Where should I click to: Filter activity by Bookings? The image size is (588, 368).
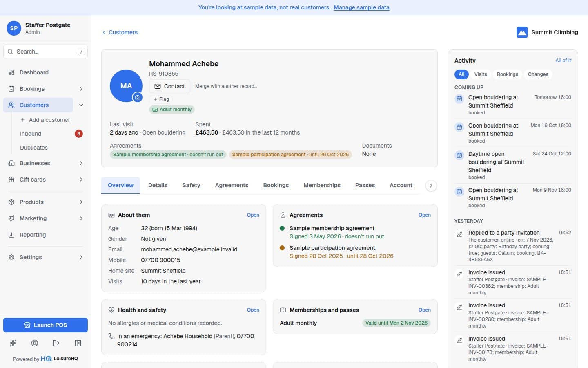[507, 74]
